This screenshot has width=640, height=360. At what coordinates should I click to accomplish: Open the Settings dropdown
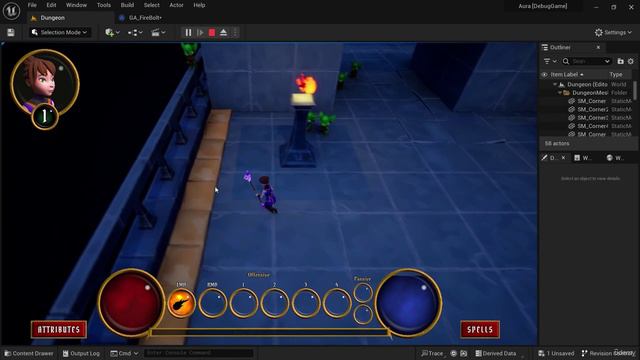(x=613, y=32)
